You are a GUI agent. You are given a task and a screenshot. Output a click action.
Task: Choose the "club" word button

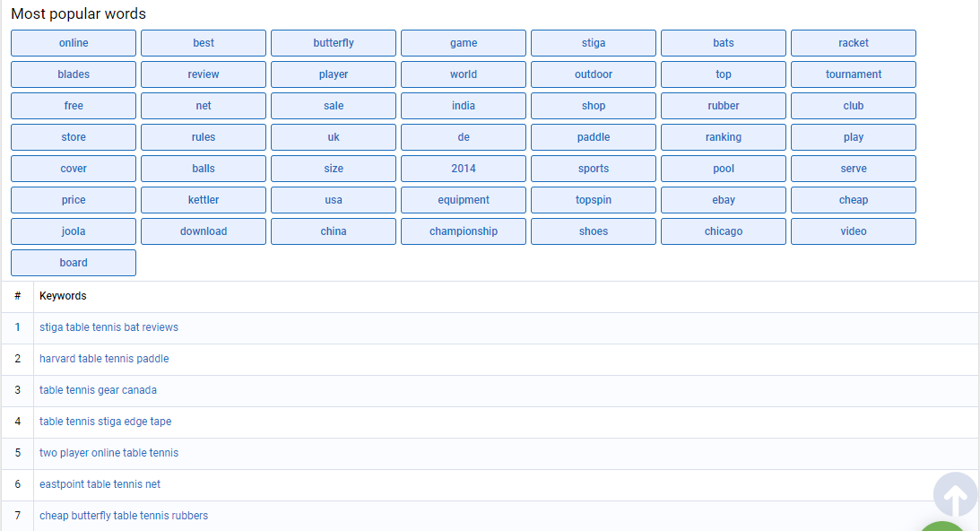click(x=853, y=106)
